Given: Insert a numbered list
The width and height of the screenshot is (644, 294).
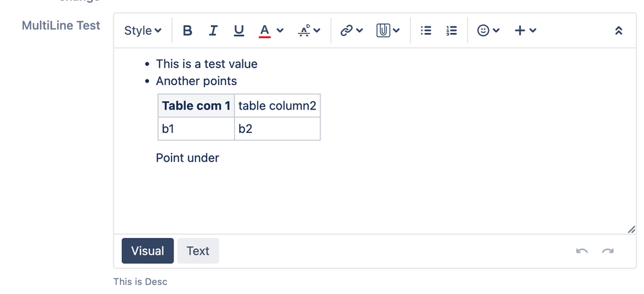Looking at the screenshot, I should click(x=452, y=30).
